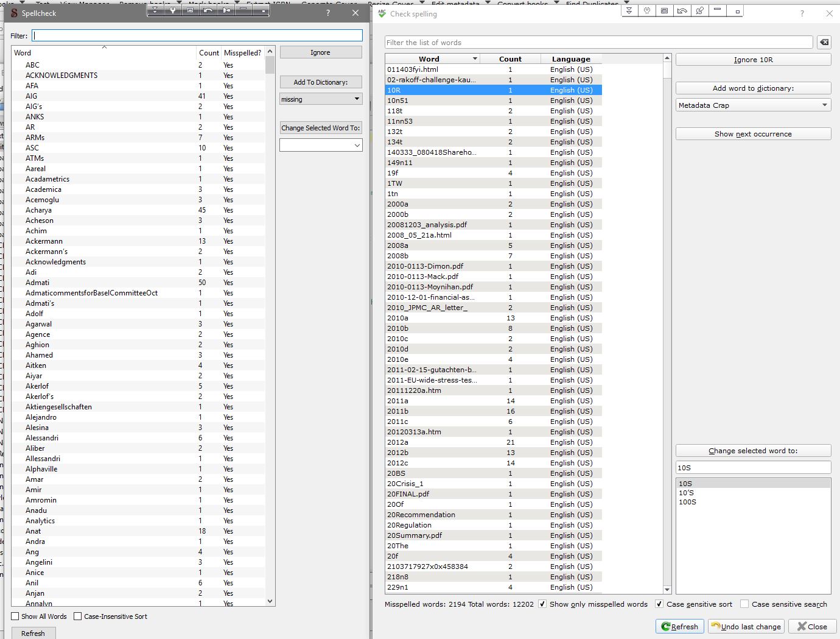The image size is (840, 639).
Task: Click the Add word to dictionary: button
Action: (x=753, y=88)
